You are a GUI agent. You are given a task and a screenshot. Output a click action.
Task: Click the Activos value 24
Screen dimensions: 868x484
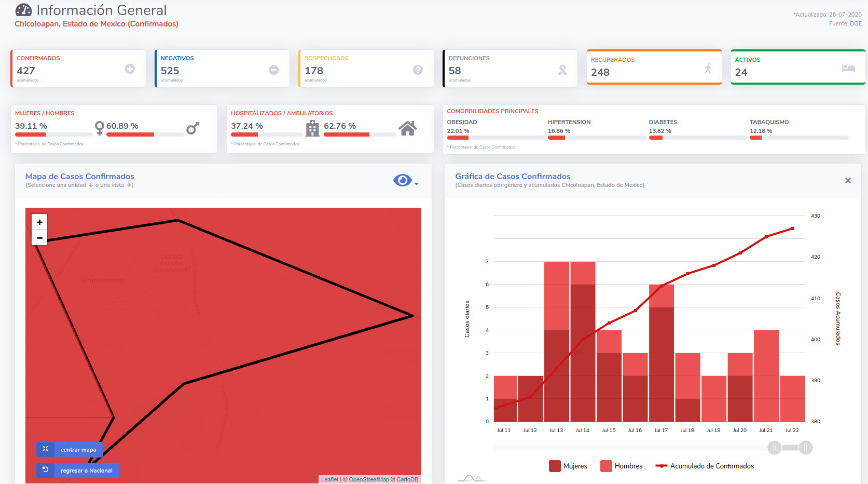point(741,72)
